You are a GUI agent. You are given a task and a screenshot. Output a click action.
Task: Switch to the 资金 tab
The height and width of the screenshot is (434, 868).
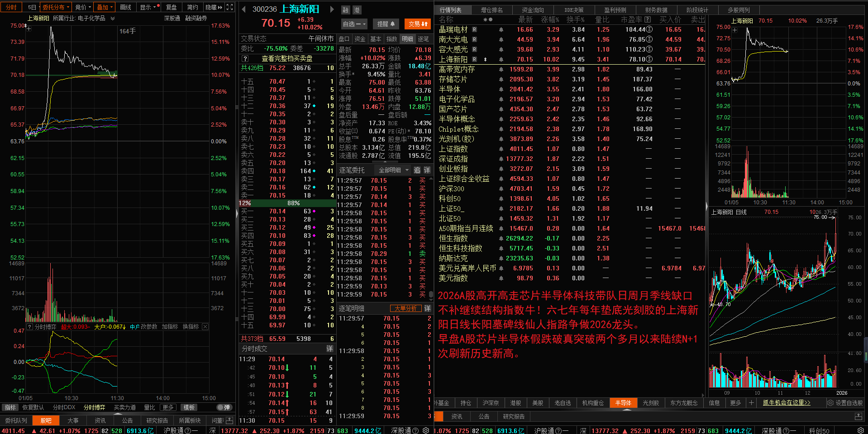[x=360, y=39]
